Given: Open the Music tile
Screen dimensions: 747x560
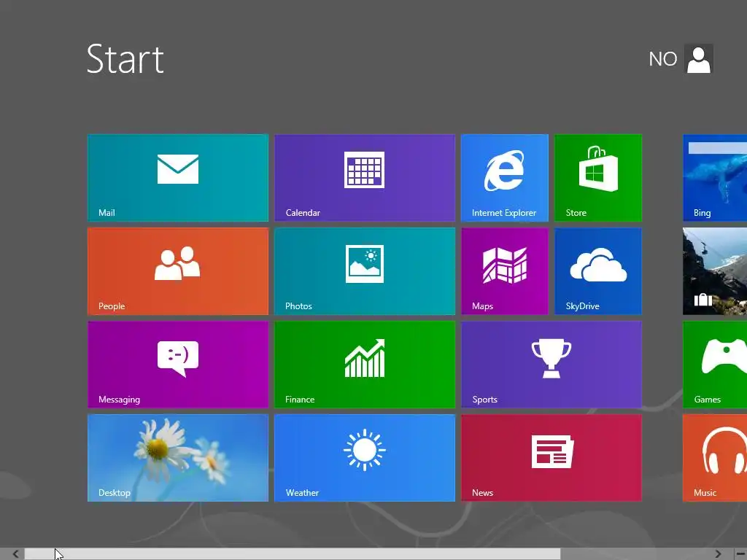Looking at the screenshot, I should 715,458.
